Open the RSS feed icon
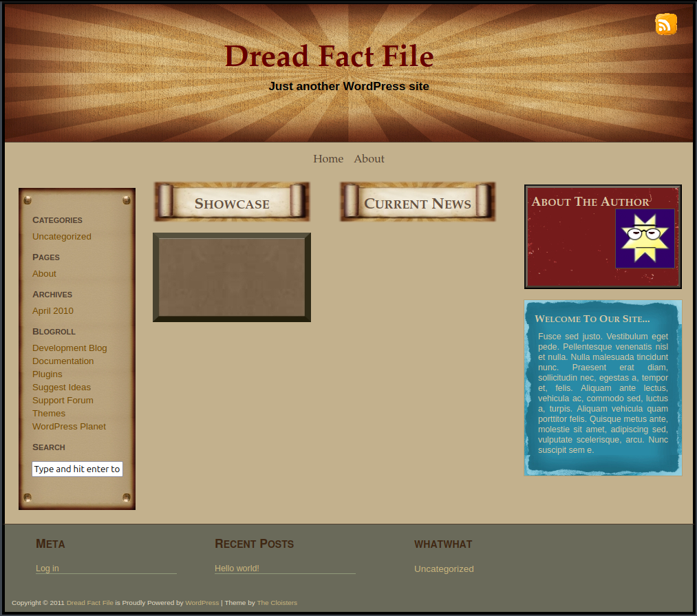 click(666, 24)
